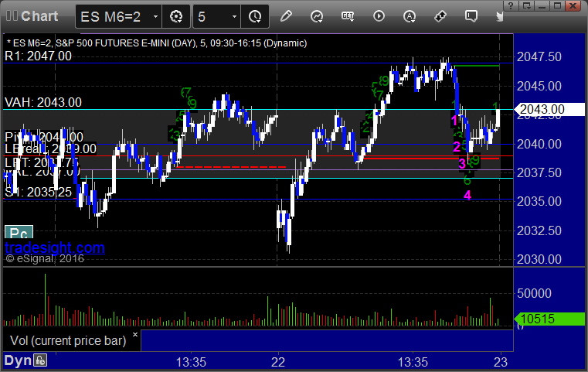
Task: Click the short green line near R1
Action: (x=477, y=66)
